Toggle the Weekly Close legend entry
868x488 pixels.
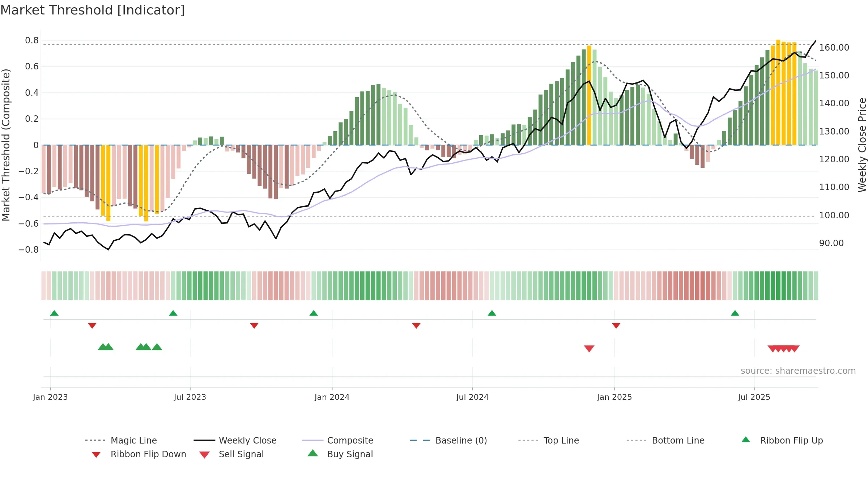(235, 440)
